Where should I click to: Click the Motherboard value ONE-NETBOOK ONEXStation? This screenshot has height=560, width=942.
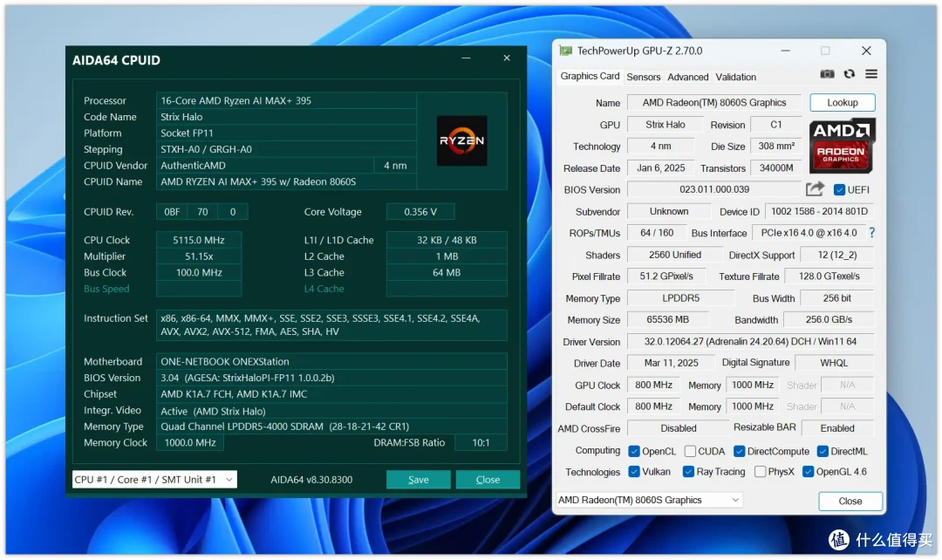click(x=331, y=361)
